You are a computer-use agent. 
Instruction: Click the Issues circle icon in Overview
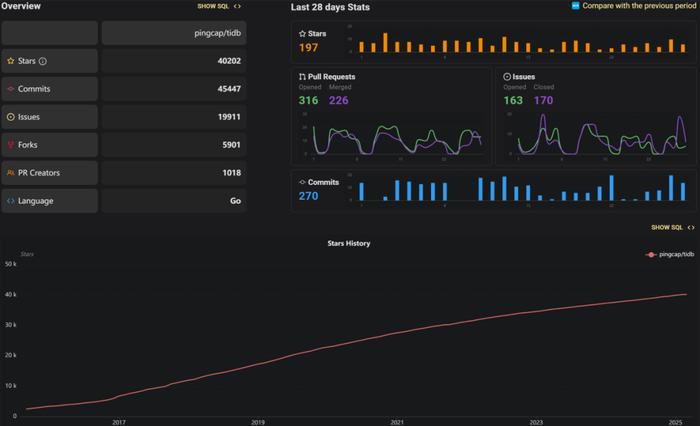coord(11,117)
